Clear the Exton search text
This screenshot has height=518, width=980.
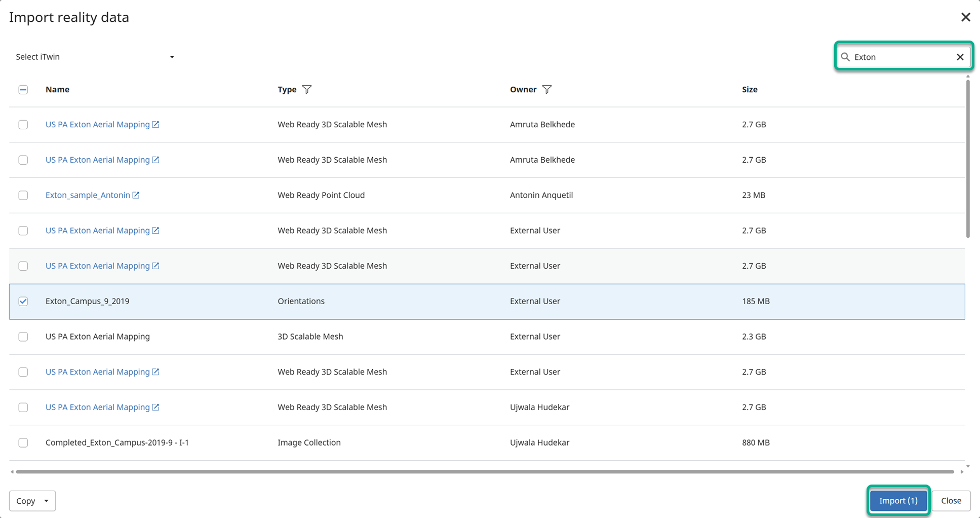(x=960, y=57)
